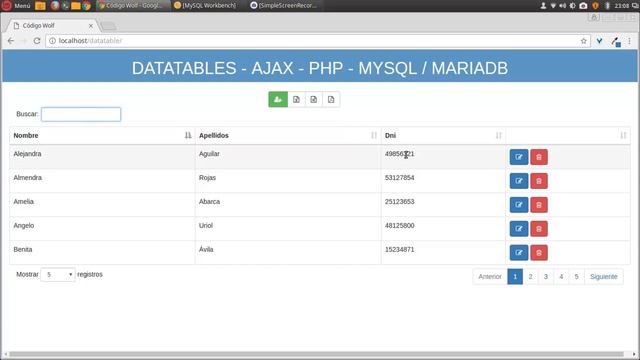Go to page 4 of results
The image size is (640, 360).
(x=561, y=277)
